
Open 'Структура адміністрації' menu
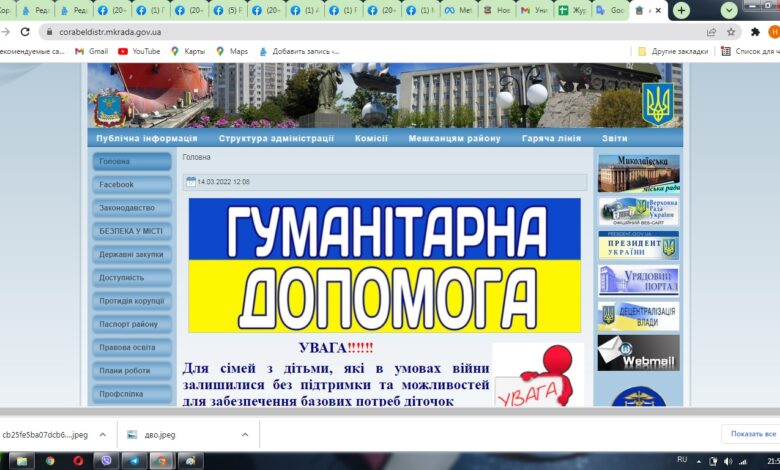pyautogui.click(x=276, y=138)
